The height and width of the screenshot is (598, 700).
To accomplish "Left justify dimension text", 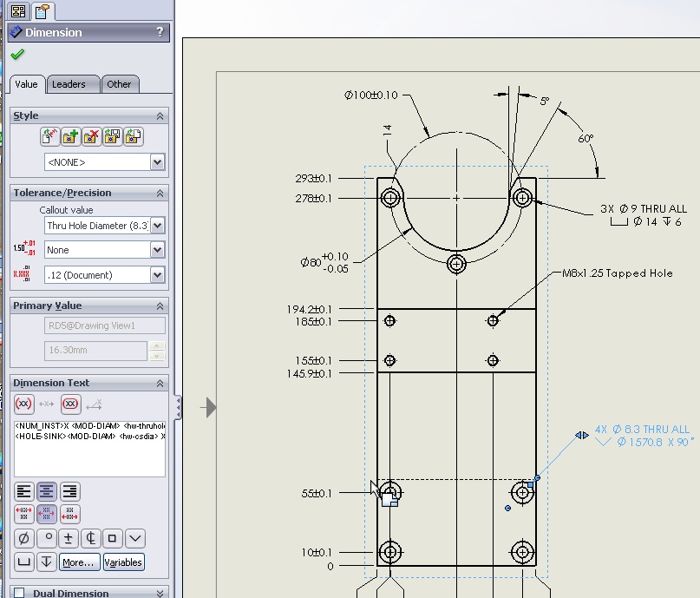I will tap(24, 491).
